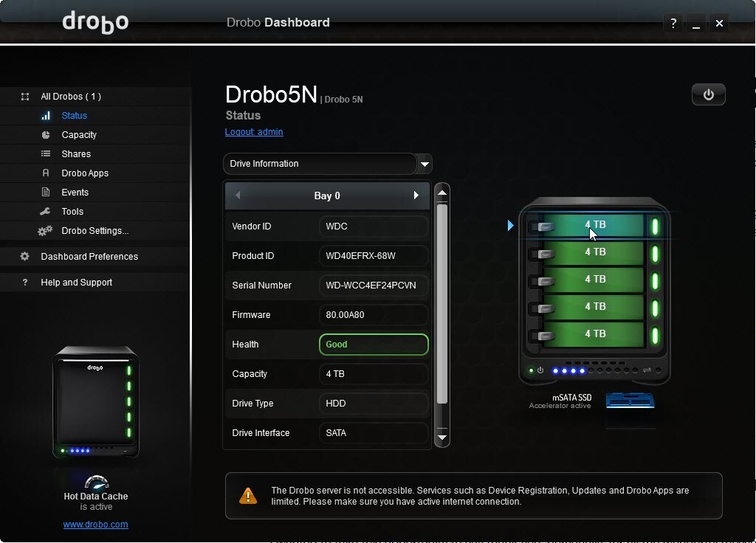Open the Tools page

(x=72, y=212)
